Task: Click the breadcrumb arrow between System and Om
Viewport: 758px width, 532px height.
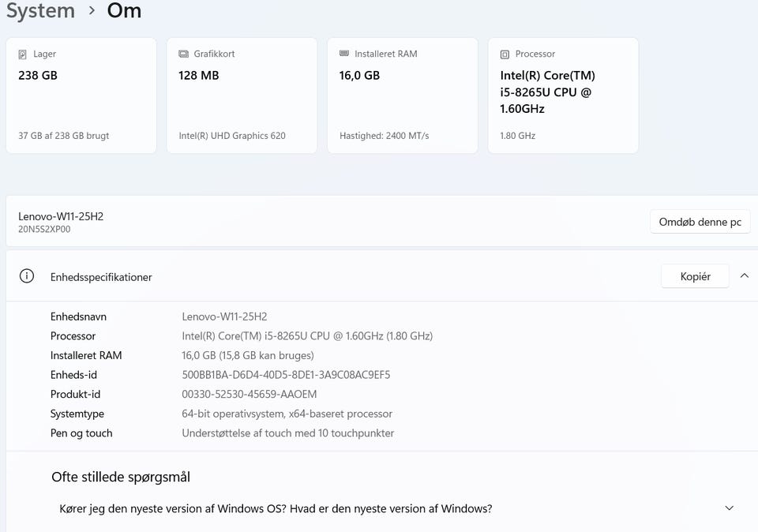Action: [x=92, y=11]
